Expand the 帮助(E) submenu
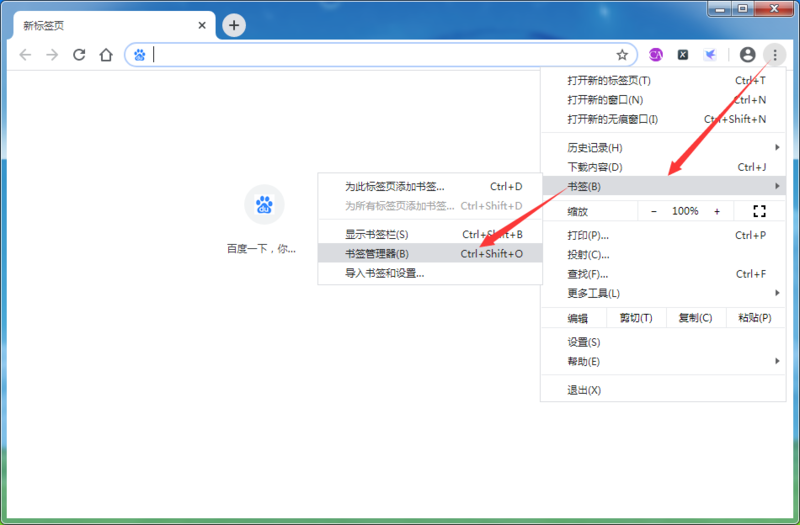800x525 pixels. point(663,361)
